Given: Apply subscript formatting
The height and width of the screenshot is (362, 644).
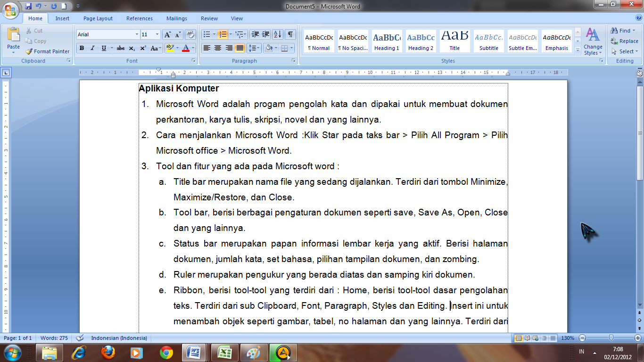Looking at the screenshot, I should pyautogui.click(x=131, y=49).
